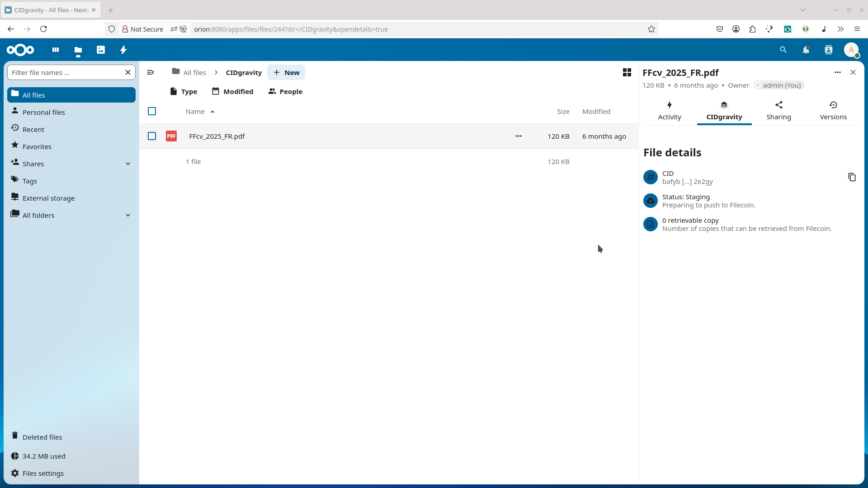This screenshot has width=868, height=488.
Task: Click the PDF file icon
Action: point(171,136)
